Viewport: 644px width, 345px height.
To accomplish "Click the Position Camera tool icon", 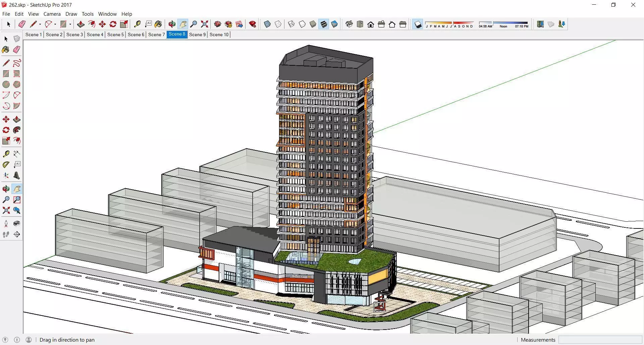I will [6, 223].
